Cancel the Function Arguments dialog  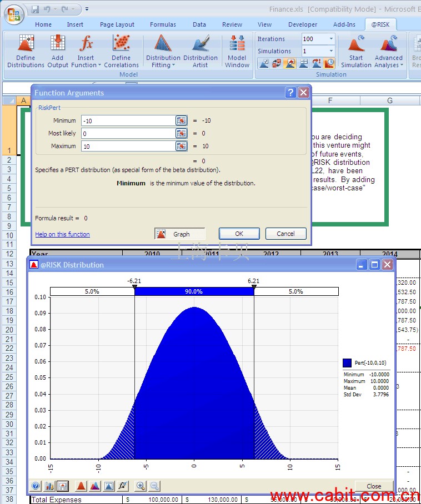click(x=285, y=234)
